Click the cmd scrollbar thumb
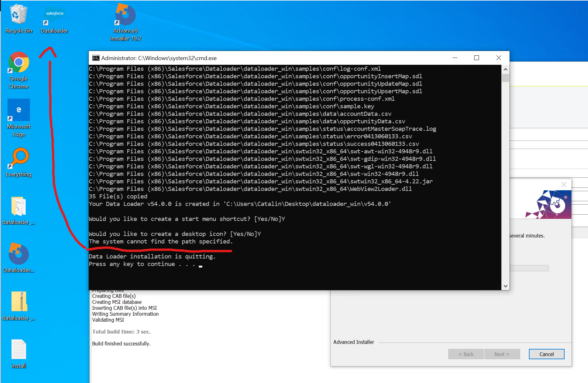The height and width of the screenshot is (383, 588). tap(505, 78)
